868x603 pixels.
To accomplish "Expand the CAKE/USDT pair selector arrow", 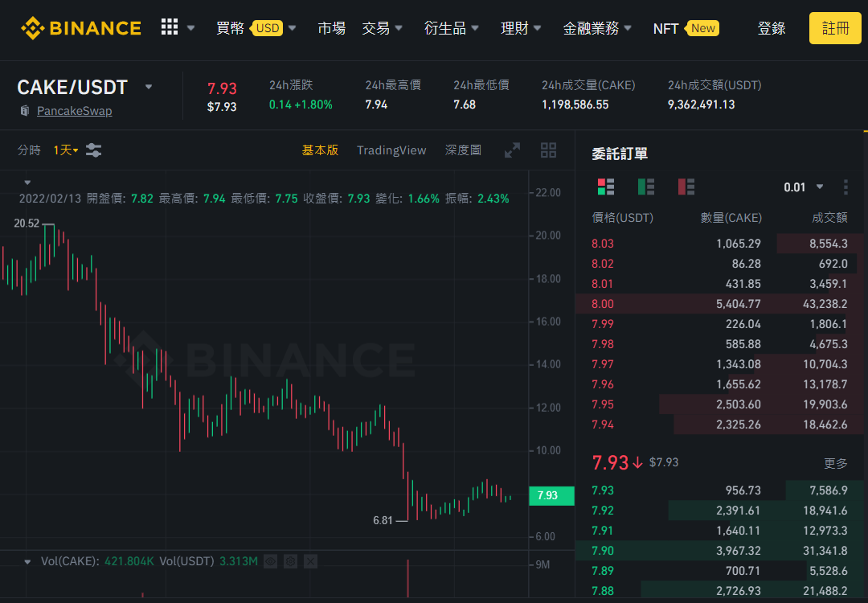I will coord(149,87).
